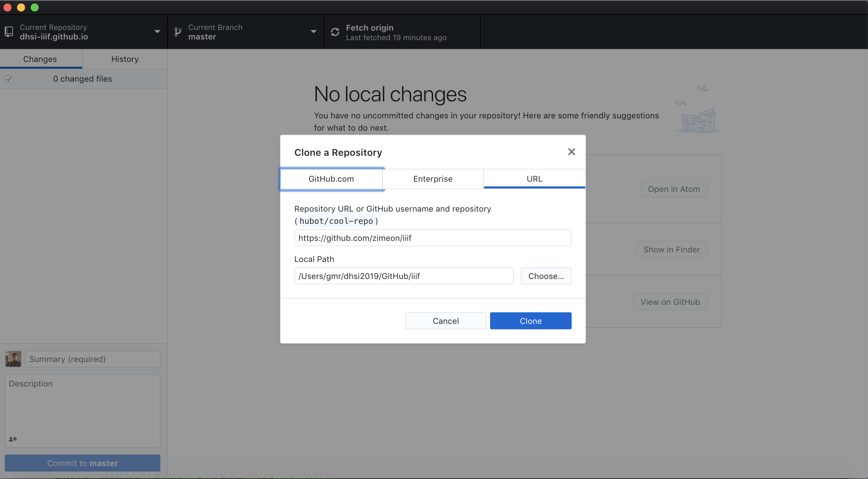The width and height of the screenshot is (868, 479).
Task: Close the Clone a Repository dialog
Action: [x=571, y=152]
